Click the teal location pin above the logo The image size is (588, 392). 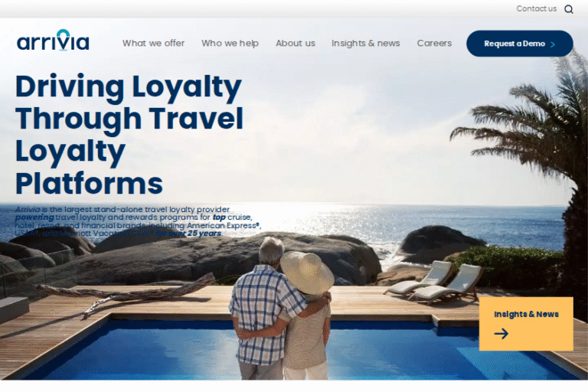tap(63, 33)
